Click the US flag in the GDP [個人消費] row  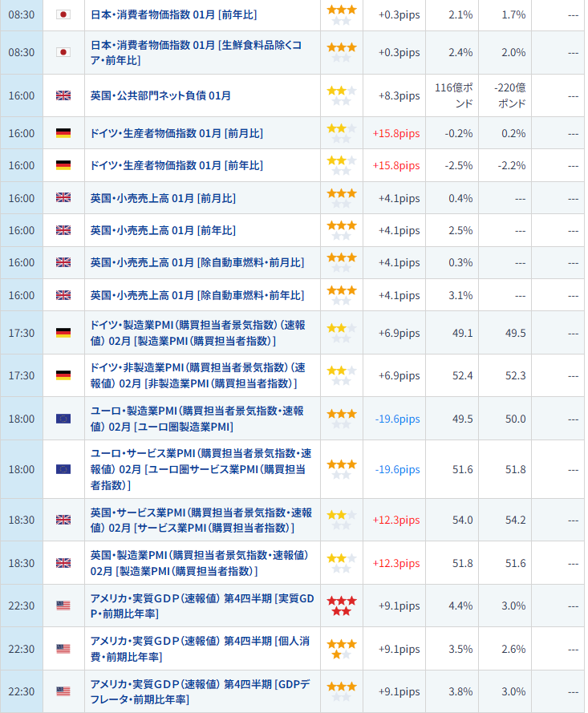click(63, 649)
